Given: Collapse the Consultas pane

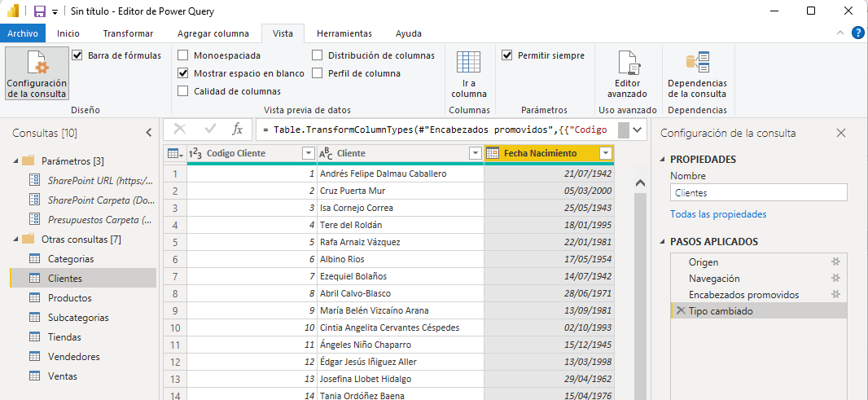Looking at the screenshot, I should (x=148, y=133).
